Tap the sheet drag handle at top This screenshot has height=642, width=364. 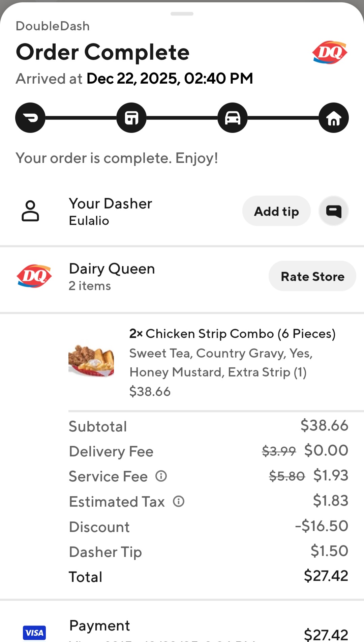[182, 14]
